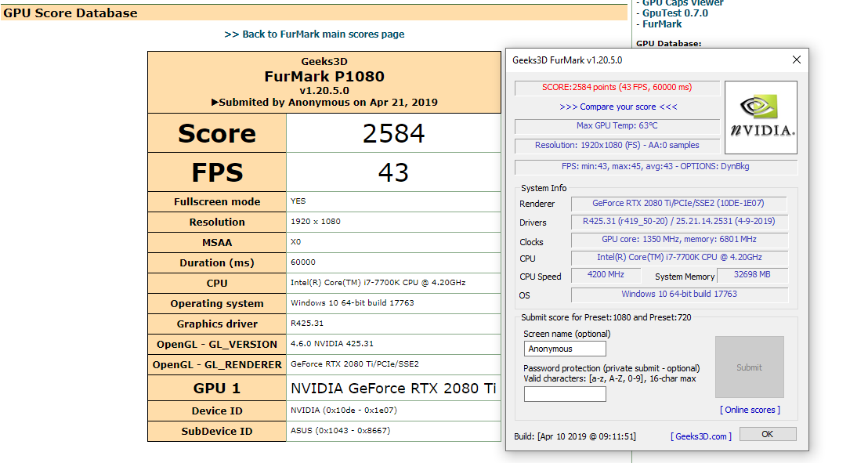Click the Operating system Windows 10 table cell
Screen dimensions: 868x463
[x=393, y=303]
